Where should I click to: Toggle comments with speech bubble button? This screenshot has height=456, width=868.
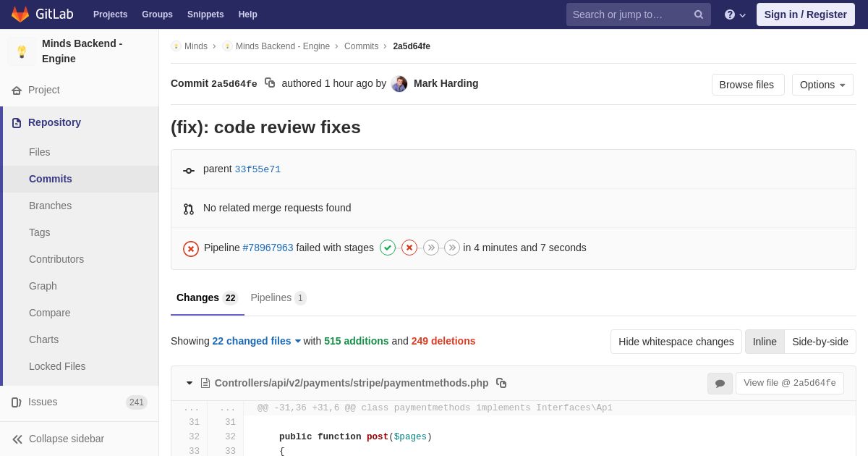tap(720, 384)
